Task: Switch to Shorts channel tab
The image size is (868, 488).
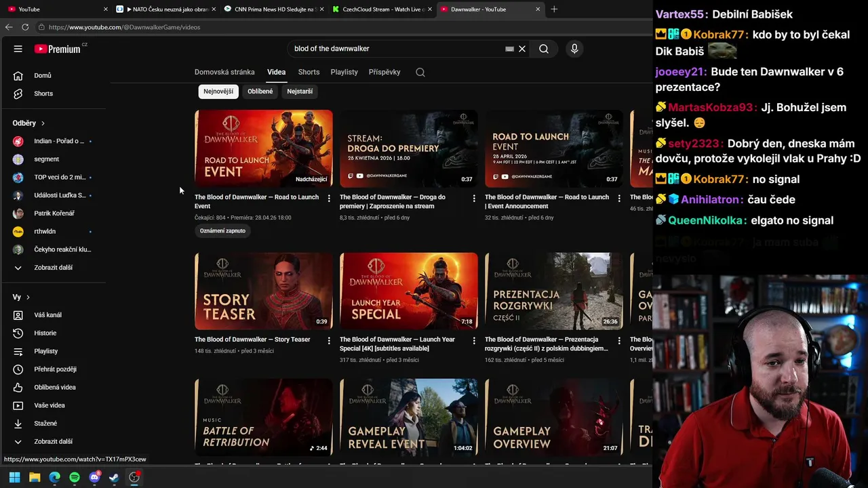Action: click(309, 72)
